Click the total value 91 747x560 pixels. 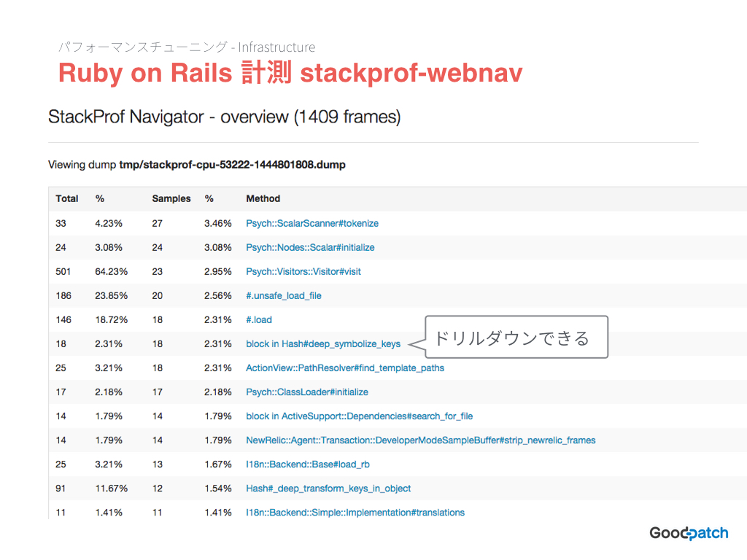click(x=61, y=489)
